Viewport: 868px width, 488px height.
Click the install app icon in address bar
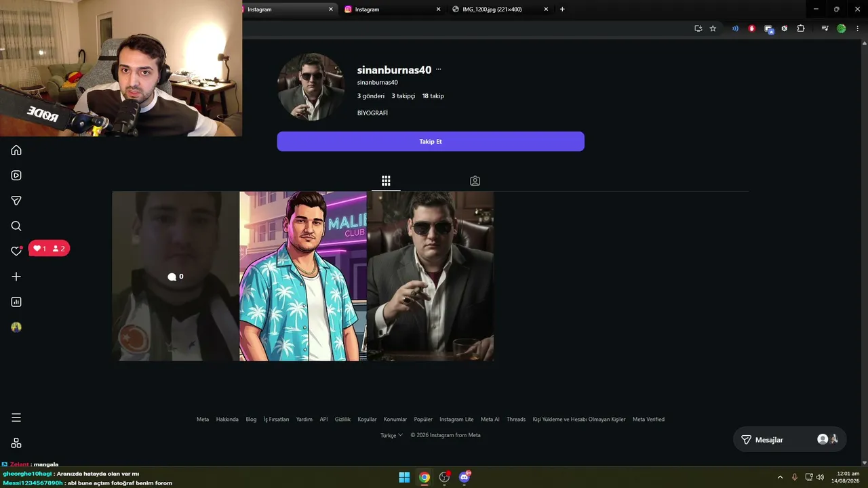[698, 28]
